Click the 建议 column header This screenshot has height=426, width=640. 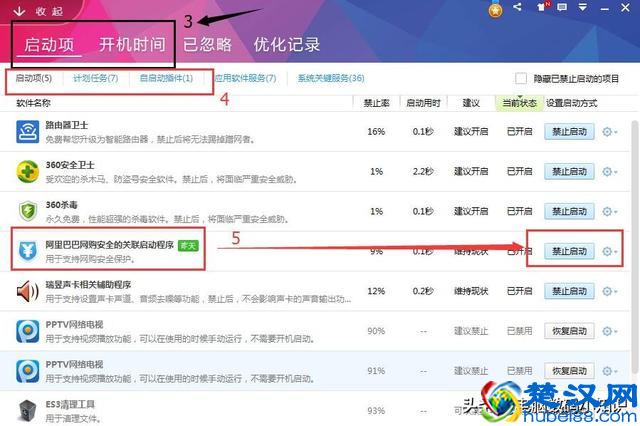coord(471,103)
